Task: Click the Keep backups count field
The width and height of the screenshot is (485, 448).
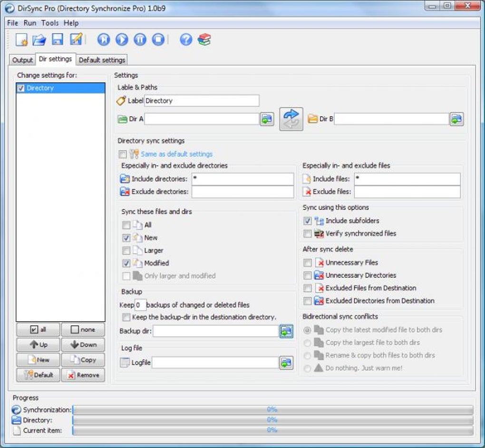Action: (x=140, y=305)
